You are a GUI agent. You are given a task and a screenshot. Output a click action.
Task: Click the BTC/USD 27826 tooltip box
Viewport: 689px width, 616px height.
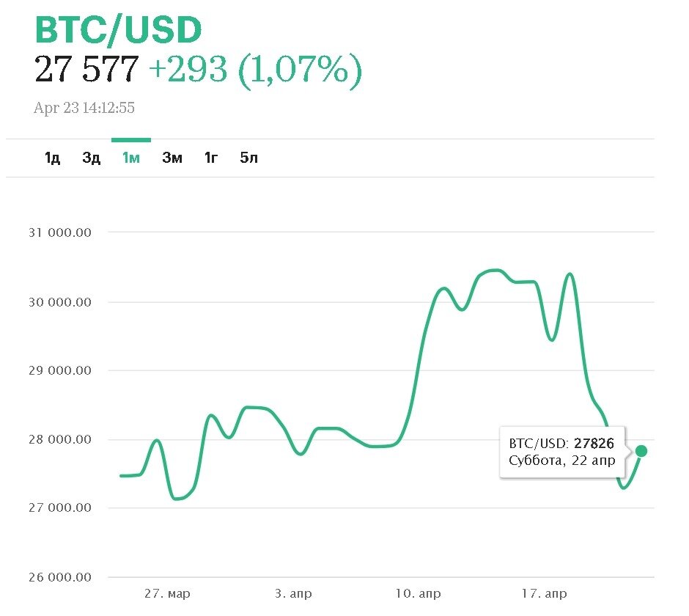(562, 452)
